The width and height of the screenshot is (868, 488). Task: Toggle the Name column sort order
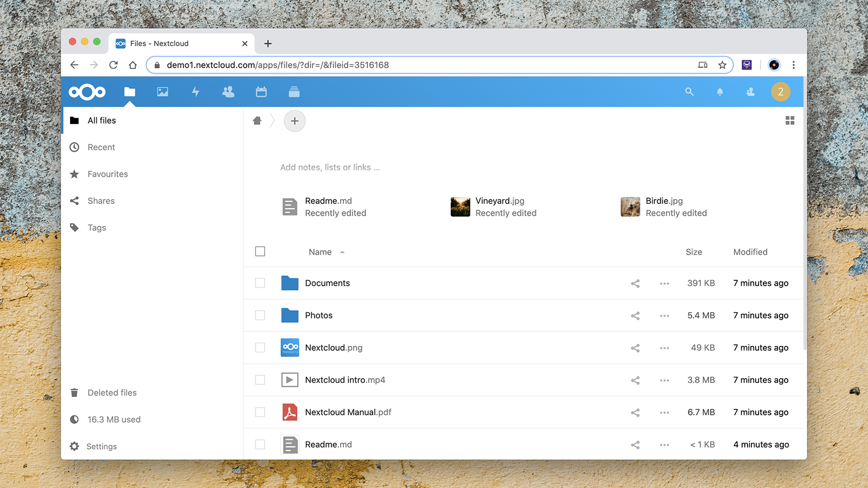320,252
